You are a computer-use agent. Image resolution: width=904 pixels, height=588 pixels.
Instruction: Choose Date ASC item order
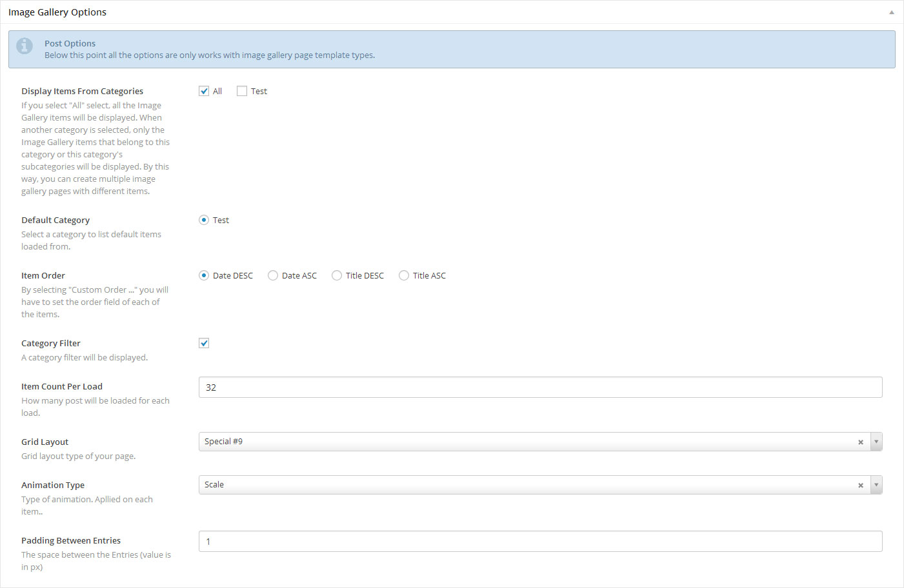pos(273,275)
